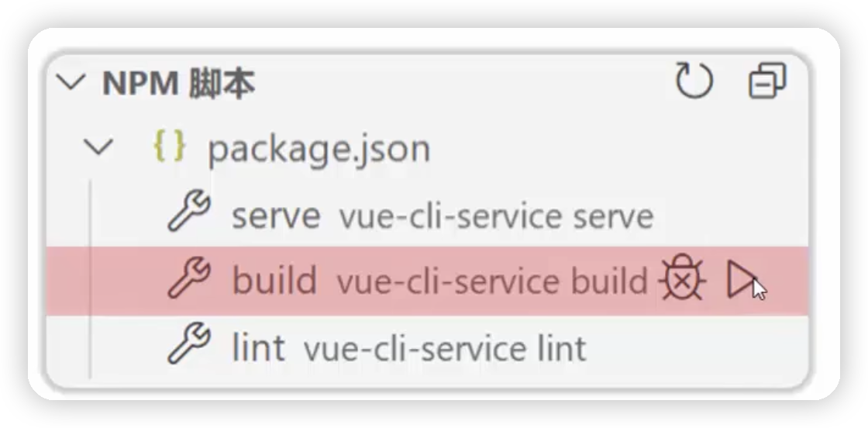The height and width of the screenshot is (428, 868).
Task: Click the wrench icon beside build
Action: [189, 278]
